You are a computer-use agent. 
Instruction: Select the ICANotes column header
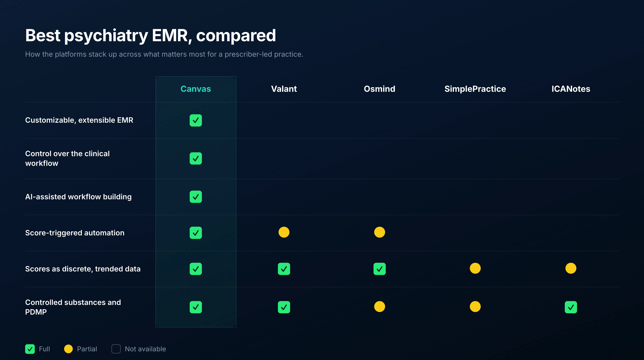(x=571, y=89)
